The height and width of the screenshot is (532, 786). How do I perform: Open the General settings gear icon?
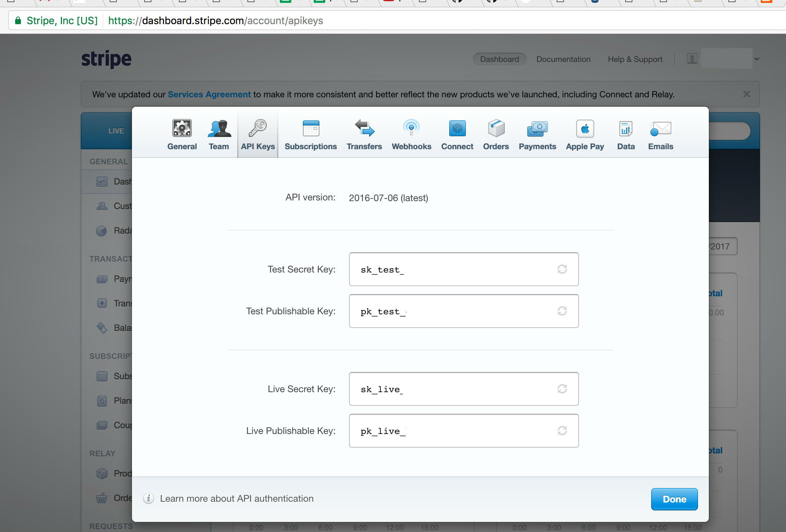pyautogui.click(x=182, y=129)
